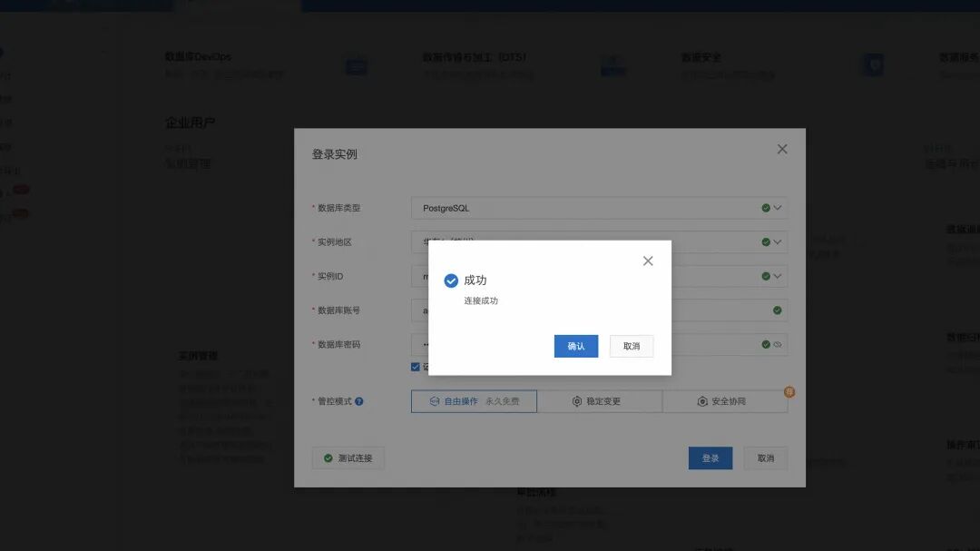Click the green check icon in 数据库账号 field
This screenshot has height=551, width=980.
tap(777, 310)
